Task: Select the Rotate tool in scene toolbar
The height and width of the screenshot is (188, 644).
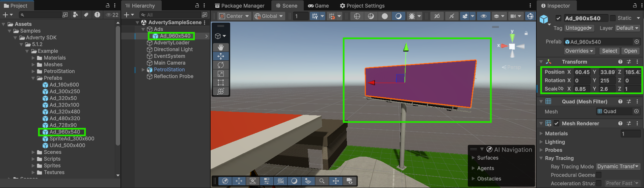Action: tap(221, 65)
